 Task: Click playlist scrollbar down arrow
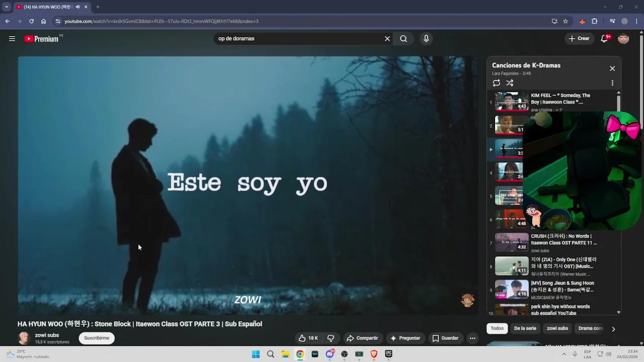(618, 313)
